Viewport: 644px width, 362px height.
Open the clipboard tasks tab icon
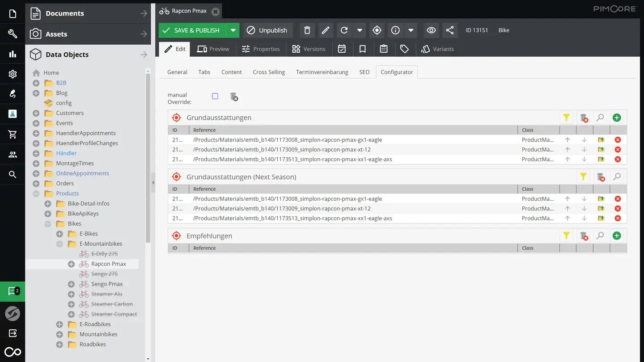(384, 49)
